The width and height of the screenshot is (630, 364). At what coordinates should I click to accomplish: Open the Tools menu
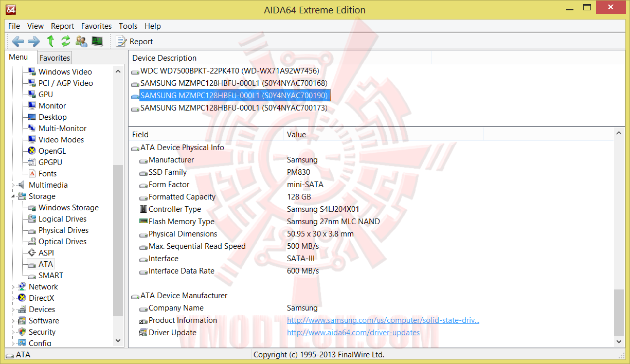(128, 26)
